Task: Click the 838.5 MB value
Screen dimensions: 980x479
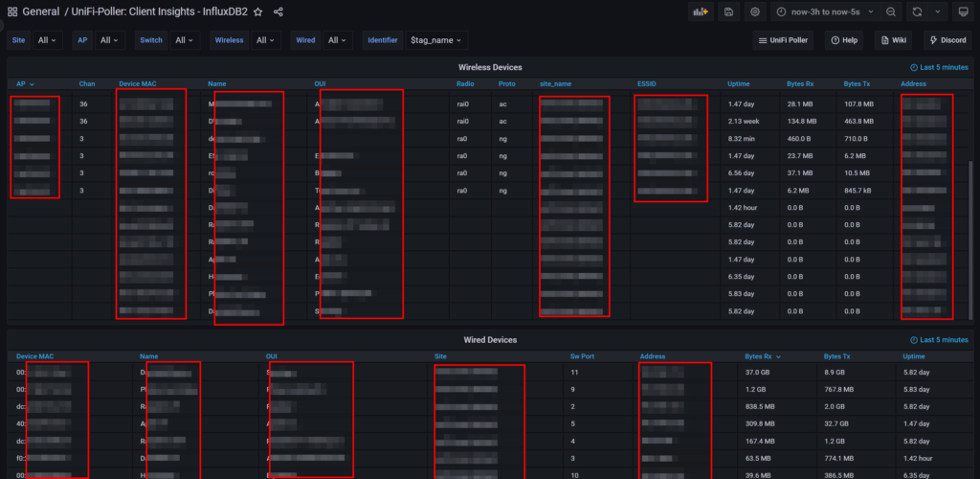Action: (760, 406)
